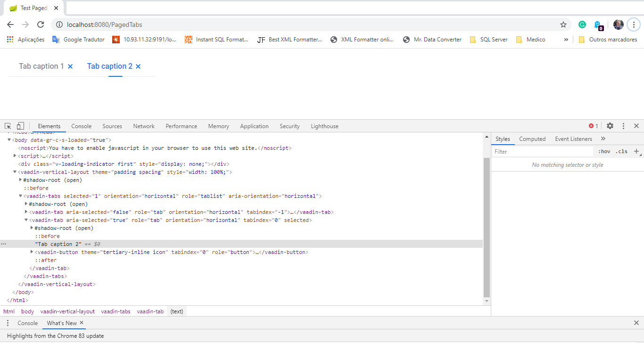Toggle the device toolbar icon

[20, 126]
